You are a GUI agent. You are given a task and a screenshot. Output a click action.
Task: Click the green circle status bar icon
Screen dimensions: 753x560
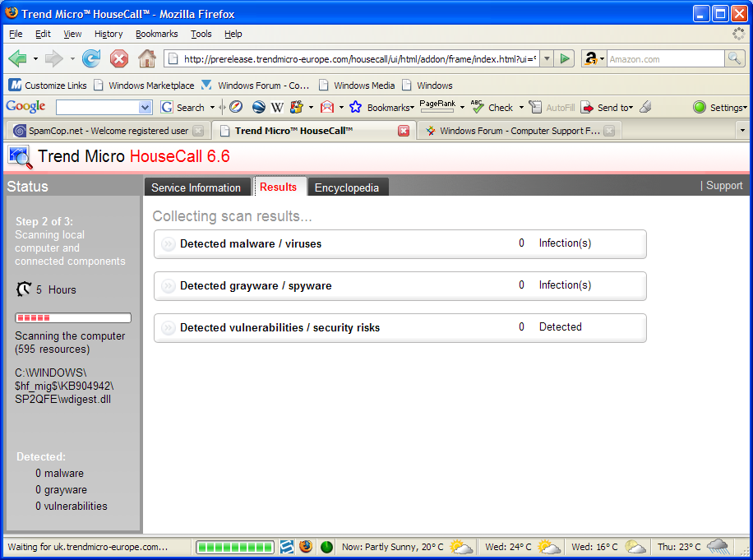(326, 547)
